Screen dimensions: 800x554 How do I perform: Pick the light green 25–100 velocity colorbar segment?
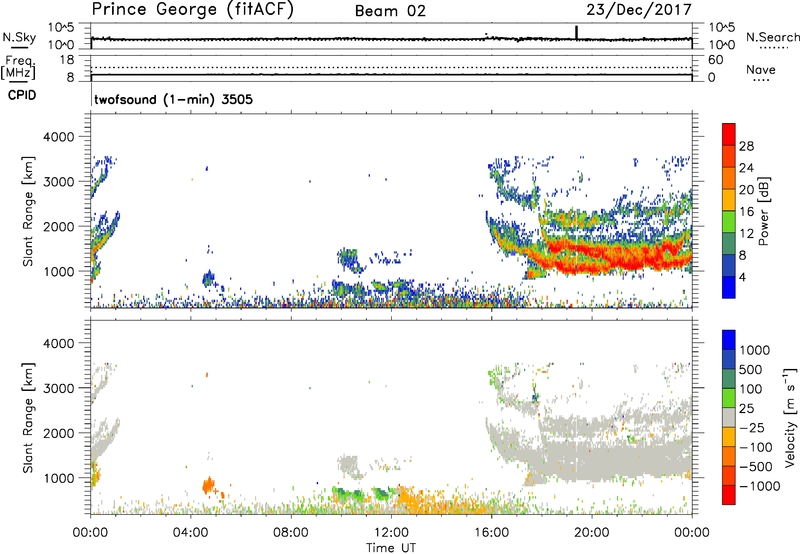[729, 398]
